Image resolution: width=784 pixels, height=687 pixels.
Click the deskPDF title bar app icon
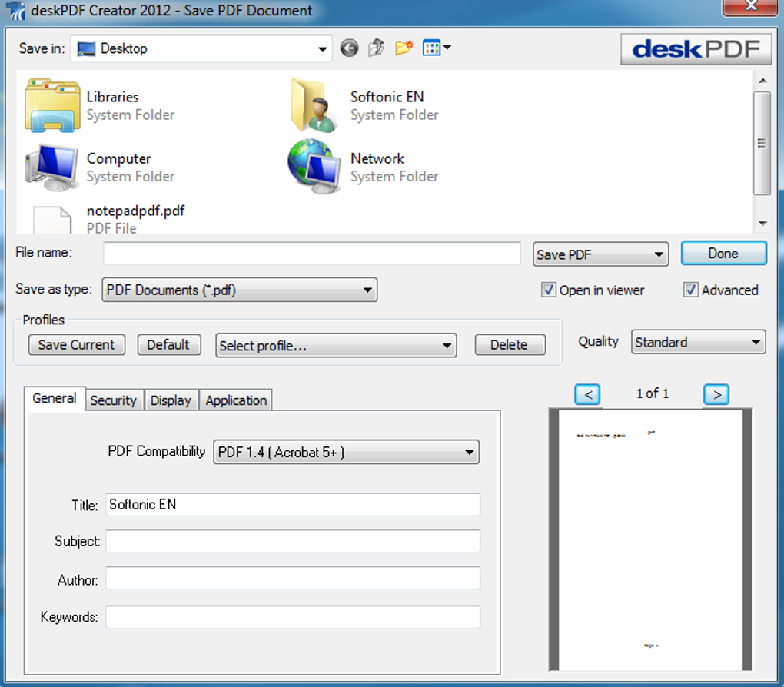pyautogui.click(x=16, y=10)
